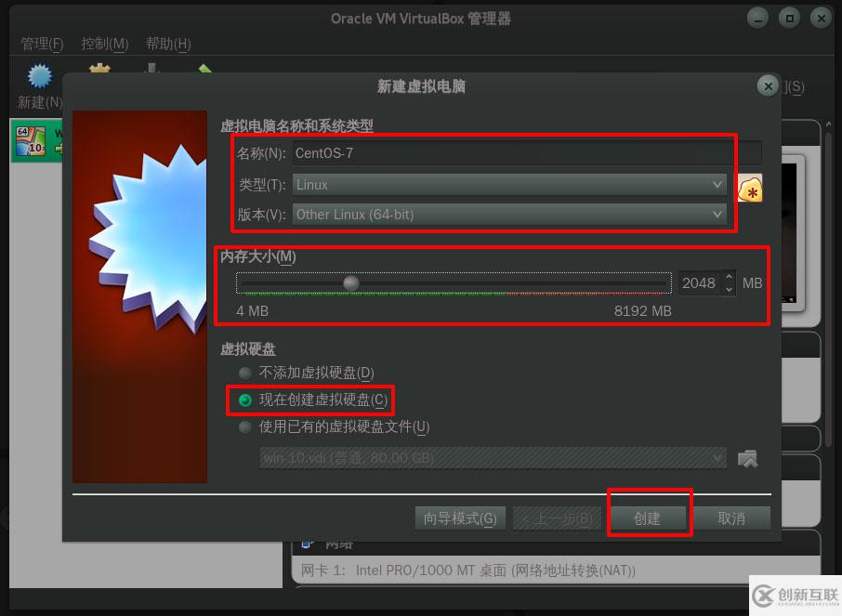The width and height of the screenshot is (842, 616).
Task: Open the 控制(M) menu
Action: [x=105, y=44]
